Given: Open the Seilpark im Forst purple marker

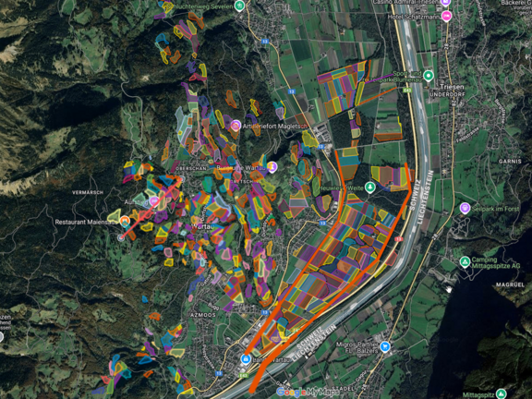Looking at the screenshot, I should 465,208.
